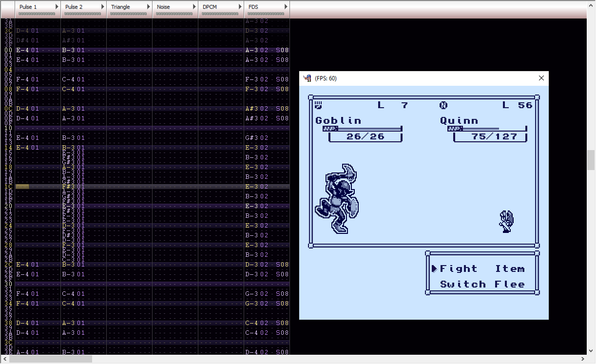
Task: Expand Noise channel effect columns arrow
Action: [x=194, y=7]
